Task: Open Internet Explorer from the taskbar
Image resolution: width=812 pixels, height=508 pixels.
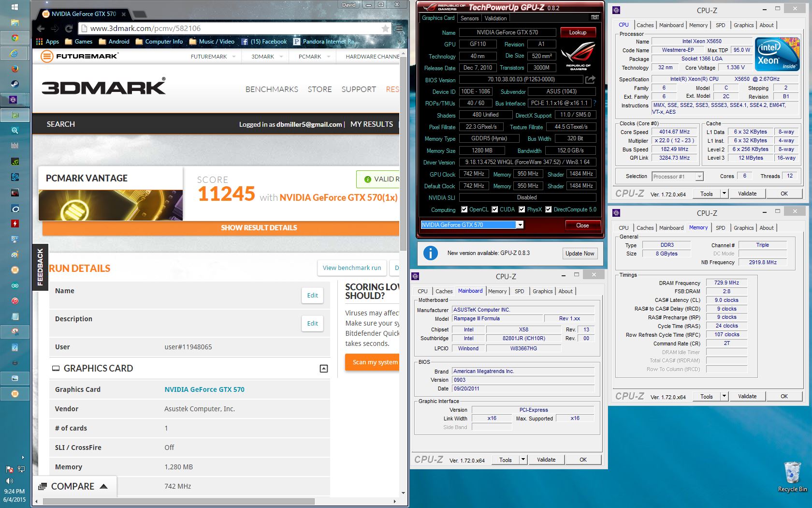Action: click(x=14, y=53)
